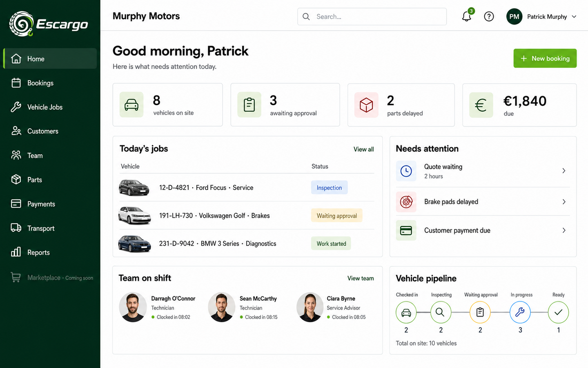This screenshot has height=368, width=588.
Task: Expand the Patrick Murphy account dropdown arrow
Action: coord(574,17)
